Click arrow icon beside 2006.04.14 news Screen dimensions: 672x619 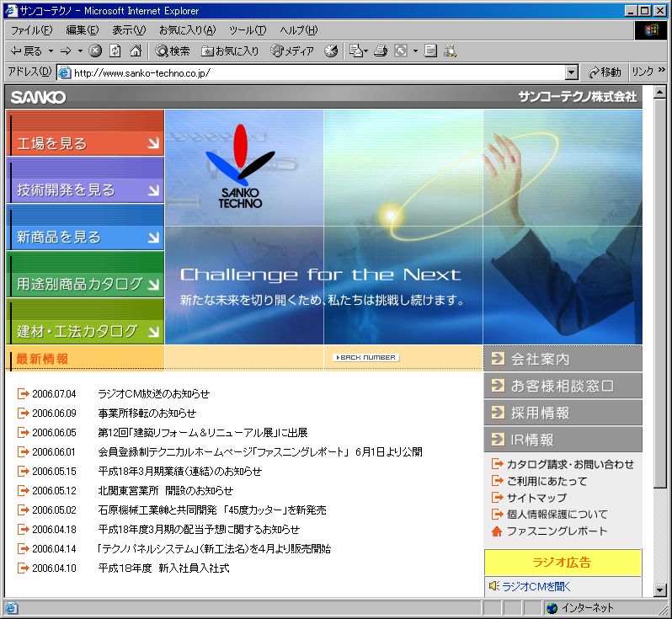point(23,549)
